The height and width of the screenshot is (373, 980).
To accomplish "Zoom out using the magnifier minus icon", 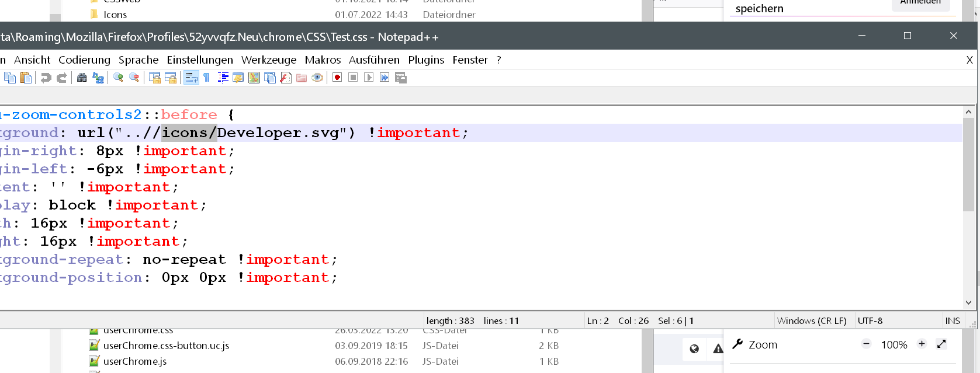I will (134, 78).
